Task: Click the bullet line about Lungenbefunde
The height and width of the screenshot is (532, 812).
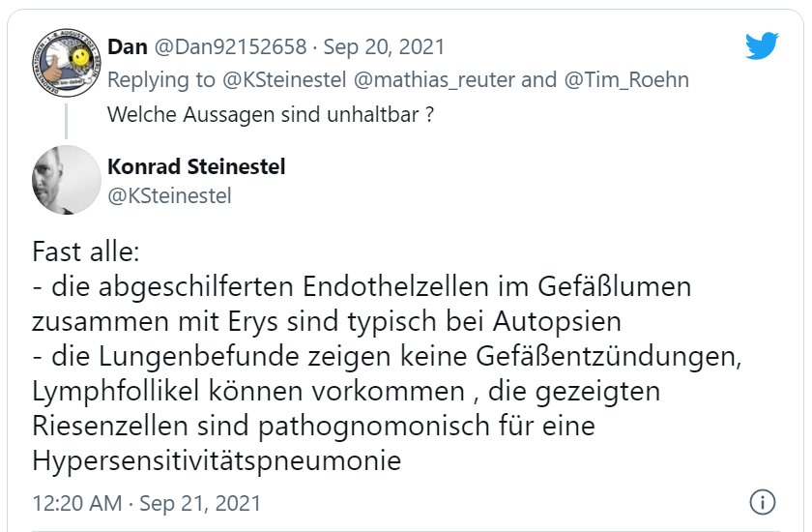Action: (387, 358)
